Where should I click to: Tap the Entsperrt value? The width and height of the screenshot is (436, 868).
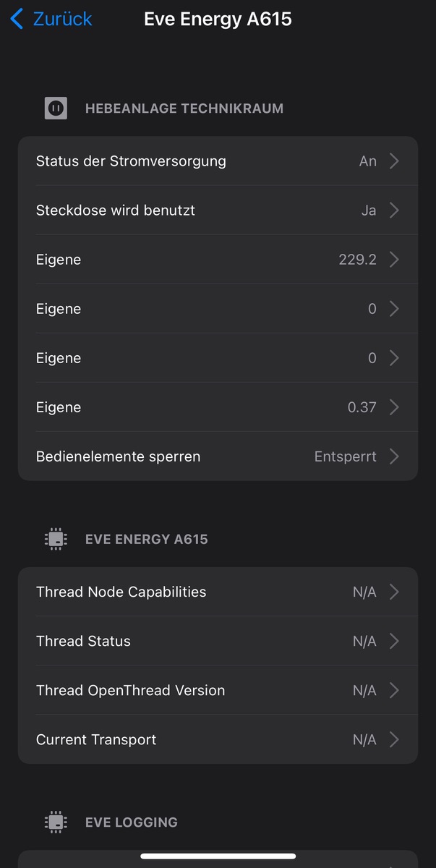click(x=345, y=456)
